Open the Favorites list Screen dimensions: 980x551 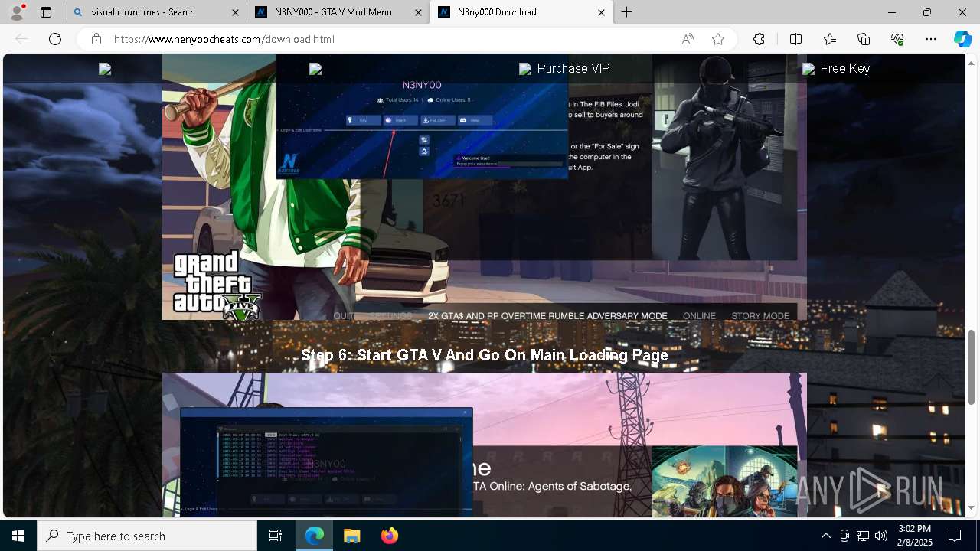tap(830, 39)
